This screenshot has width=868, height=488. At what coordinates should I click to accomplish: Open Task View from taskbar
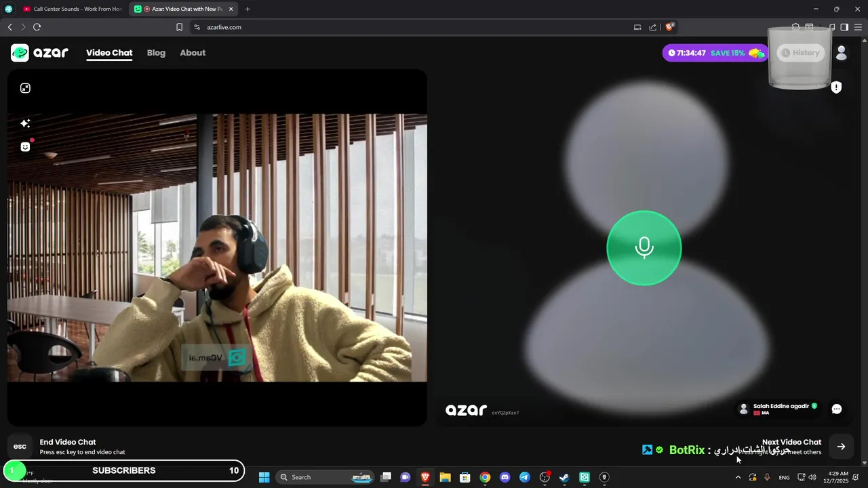(x=386, y=477)
